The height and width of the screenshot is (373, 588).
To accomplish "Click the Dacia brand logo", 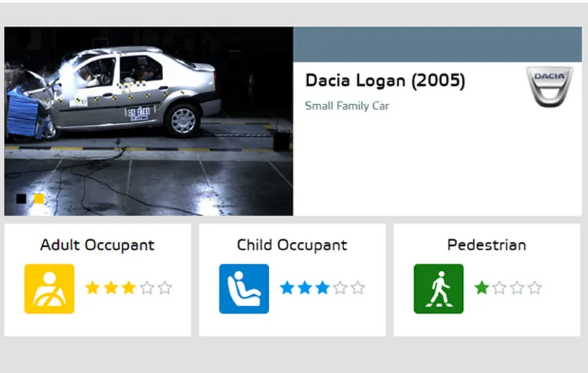I will (549, 86).
